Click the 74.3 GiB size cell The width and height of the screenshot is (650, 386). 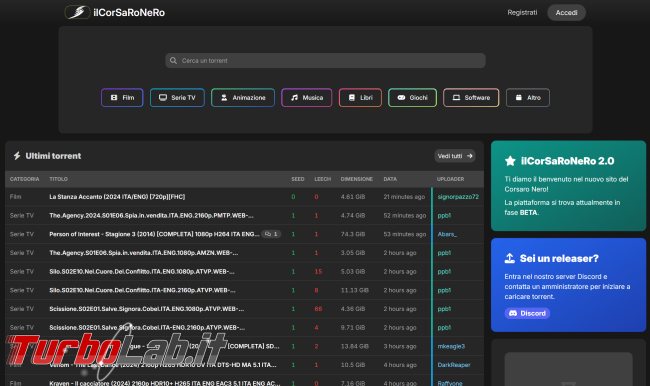pyautogui.click(x=353, y=234)
